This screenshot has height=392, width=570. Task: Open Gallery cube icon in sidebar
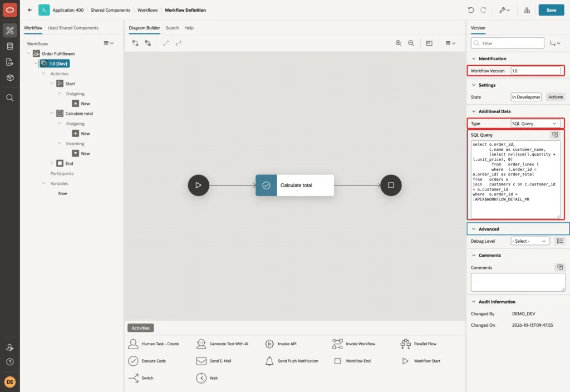(10, 78)
